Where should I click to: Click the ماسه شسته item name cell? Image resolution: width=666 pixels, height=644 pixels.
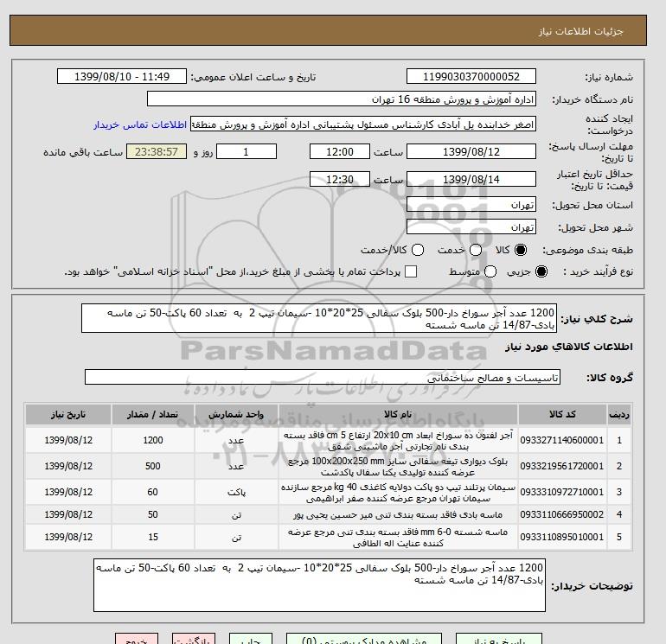(x=398, y=538)
